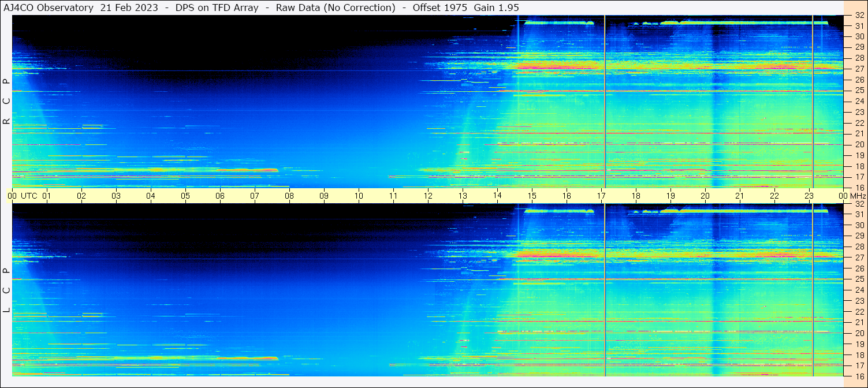Click the 'Gain 1.95' value
The width and height of the screenshot is (868, 388).
pyautogui.click(x=496, y=8)
